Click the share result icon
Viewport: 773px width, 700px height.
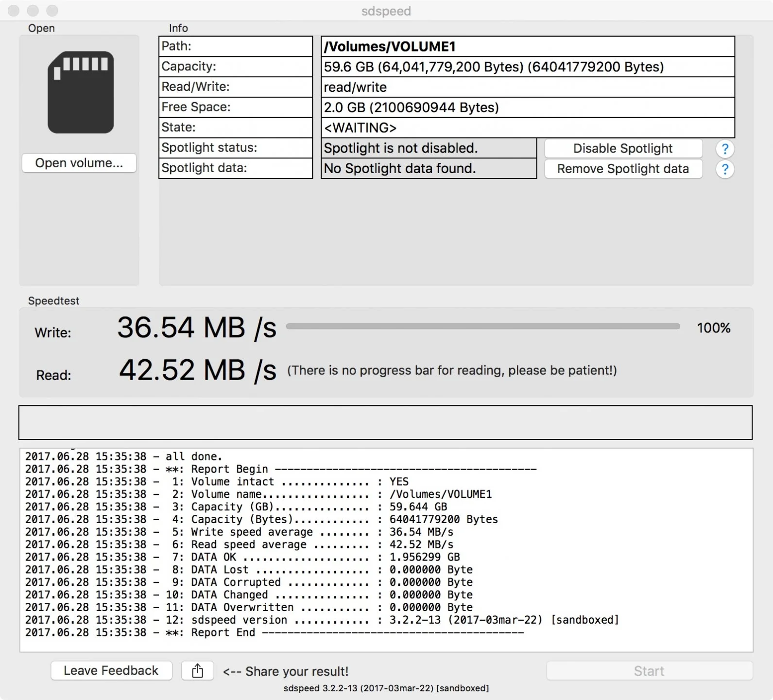(197, 671)
